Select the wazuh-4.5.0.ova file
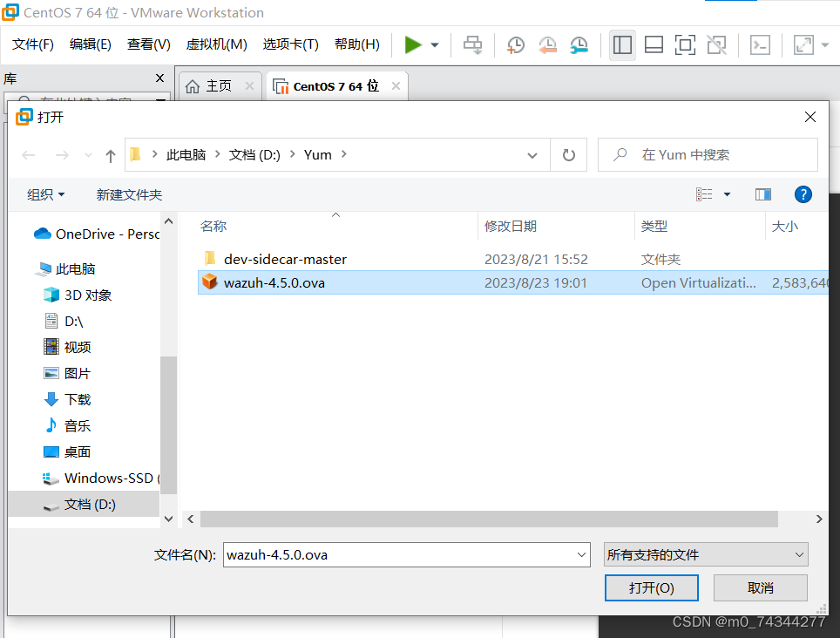Image resolution: width=840 pixels, height=638 pixels. [513, 283]
